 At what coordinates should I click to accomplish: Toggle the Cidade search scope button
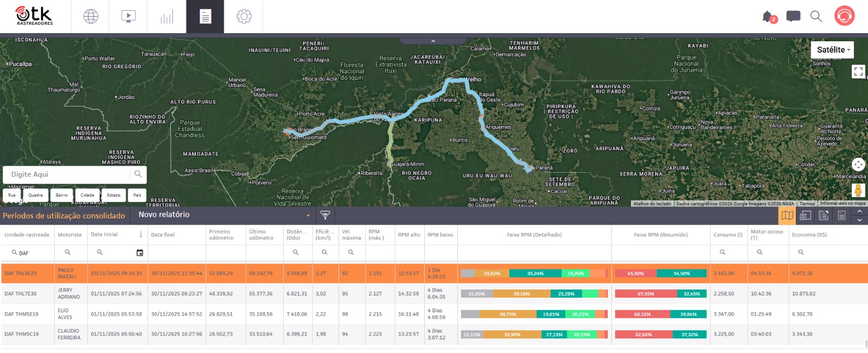[87, 195]
